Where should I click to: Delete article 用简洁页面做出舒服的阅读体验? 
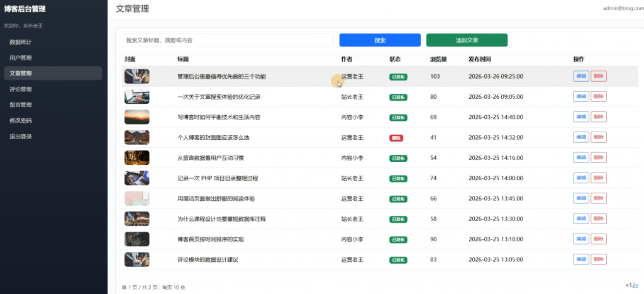pyautogui.click(x=599, y=198)
